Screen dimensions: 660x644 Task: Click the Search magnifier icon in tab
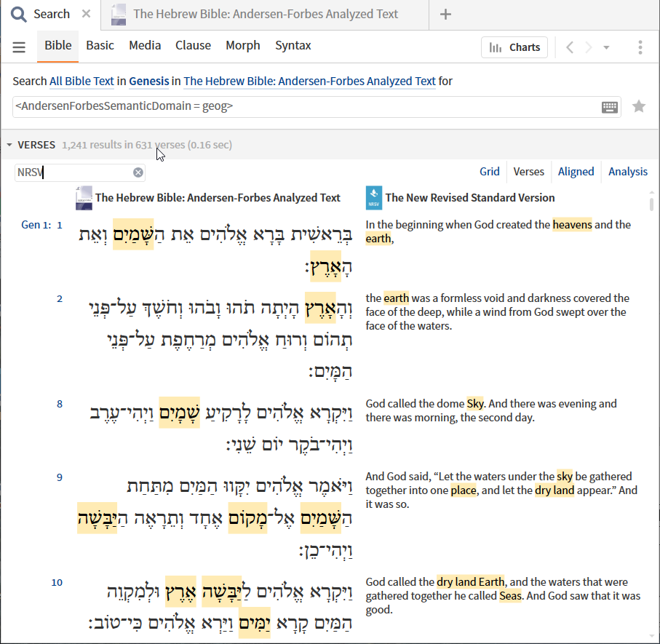[x=18, y=15]
